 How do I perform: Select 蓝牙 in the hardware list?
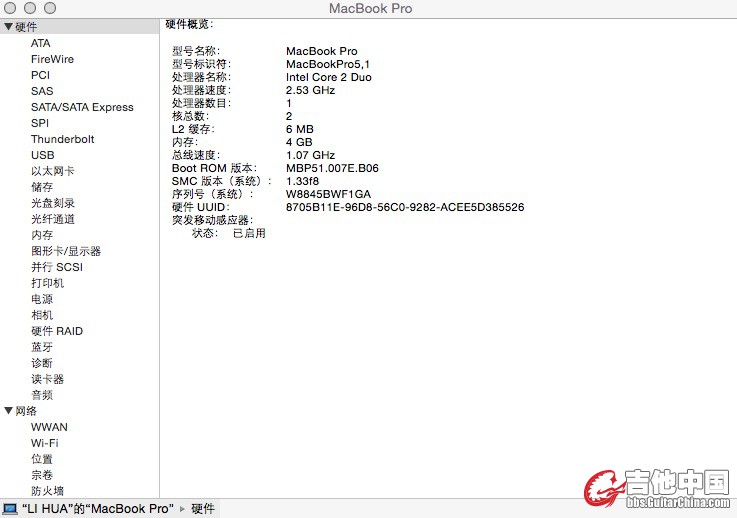[x=42, y=347]
